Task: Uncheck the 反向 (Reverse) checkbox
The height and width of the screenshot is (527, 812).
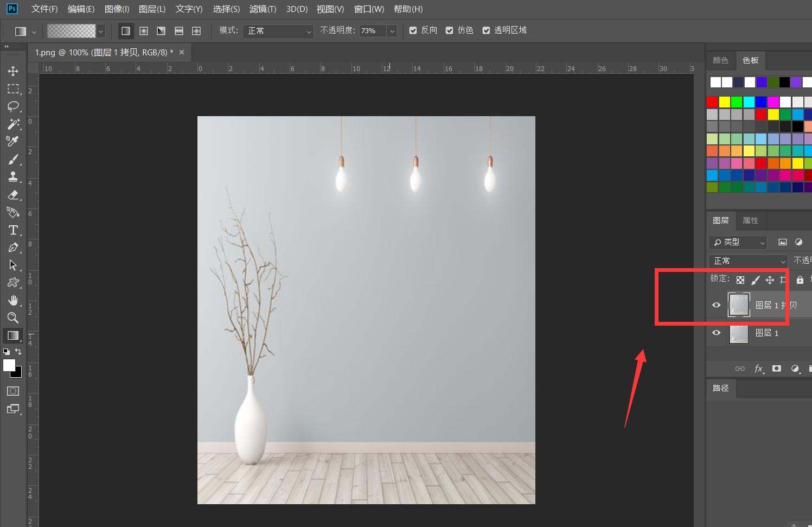Action: point(413,30)
